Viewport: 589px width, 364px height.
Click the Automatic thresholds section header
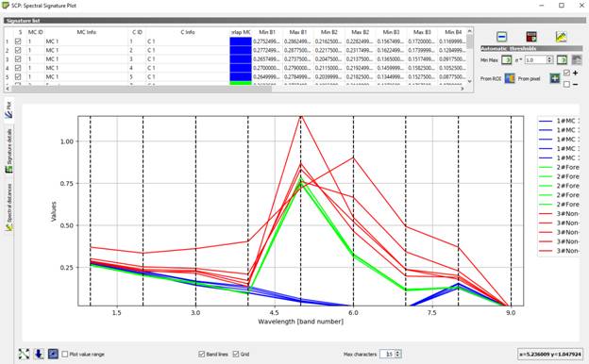531,49
